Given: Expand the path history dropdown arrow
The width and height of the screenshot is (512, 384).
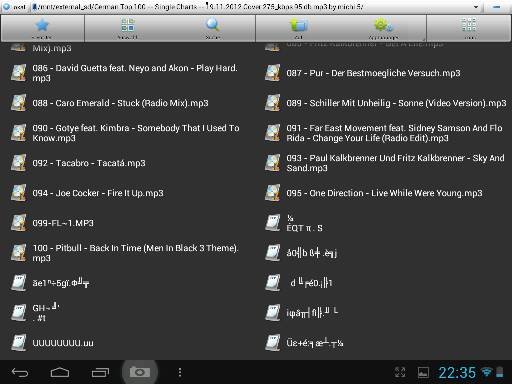Looking at the screenshot, I should click(x=476, y=7).
